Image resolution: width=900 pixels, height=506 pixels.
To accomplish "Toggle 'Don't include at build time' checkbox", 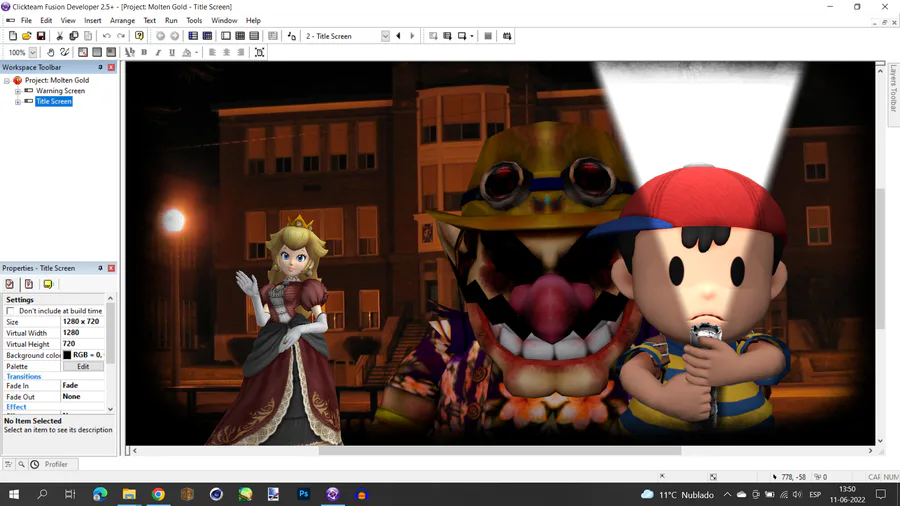I will tap(10, 311).
